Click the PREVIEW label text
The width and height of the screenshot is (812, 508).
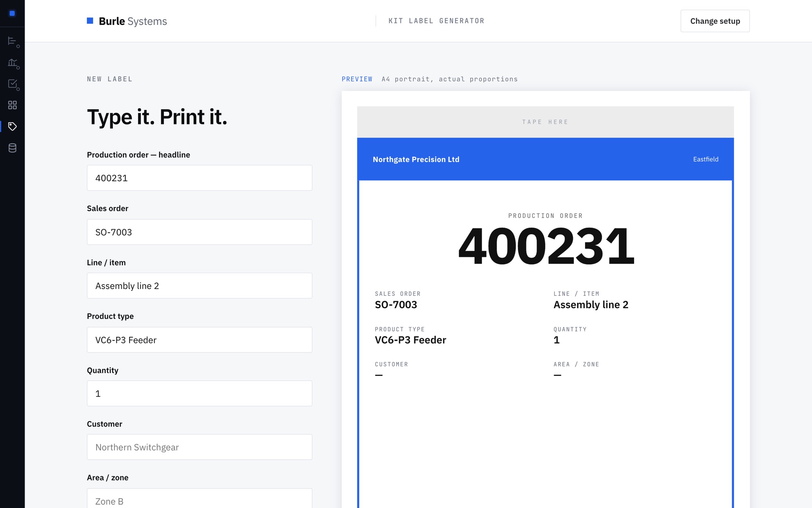357,79
